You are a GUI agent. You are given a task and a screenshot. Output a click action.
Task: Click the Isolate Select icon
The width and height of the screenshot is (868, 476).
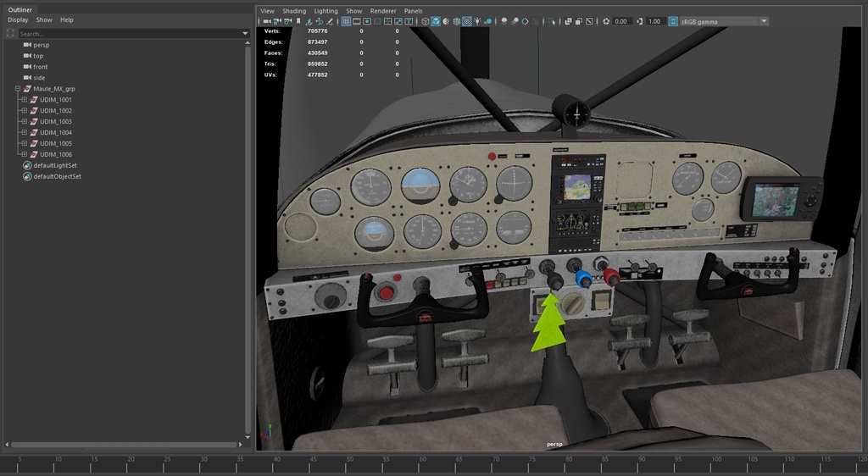(552, 21)
